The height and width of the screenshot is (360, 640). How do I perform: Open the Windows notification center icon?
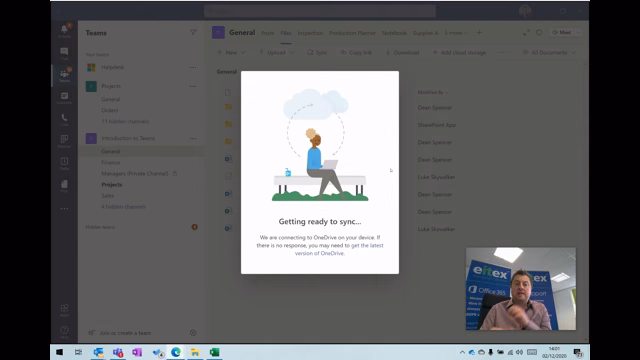[x=578, y=352]
